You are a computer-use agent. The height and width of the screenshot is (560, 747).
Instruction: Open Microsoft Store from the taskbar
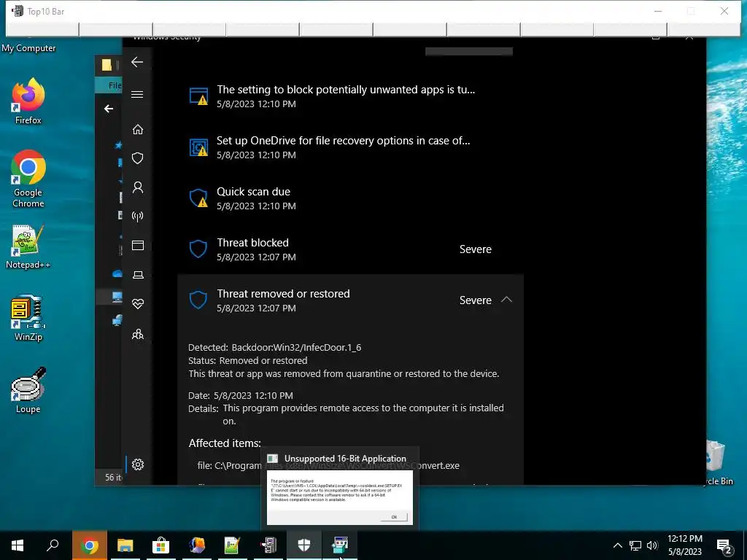161,545
